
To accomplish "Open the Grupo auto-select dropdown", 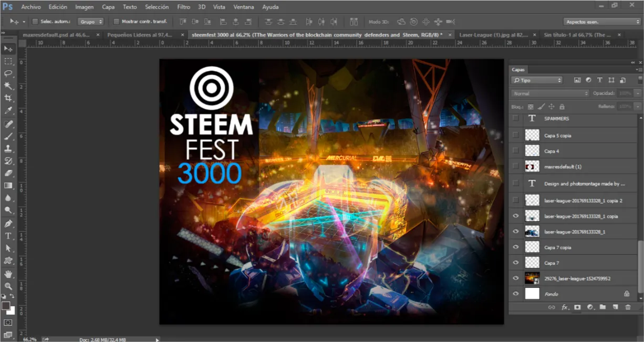I will coord(91,22).
